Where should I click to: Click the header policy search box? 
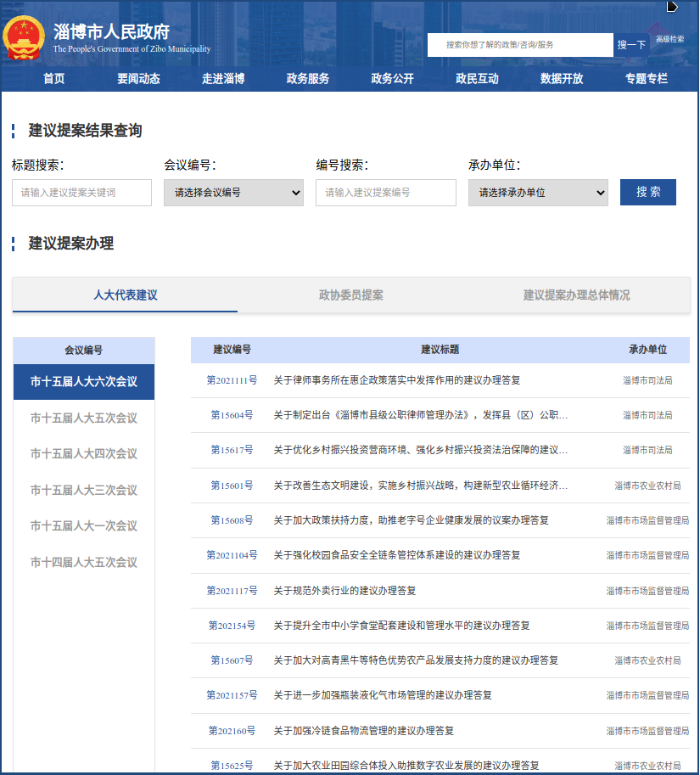tap(519, 45)
